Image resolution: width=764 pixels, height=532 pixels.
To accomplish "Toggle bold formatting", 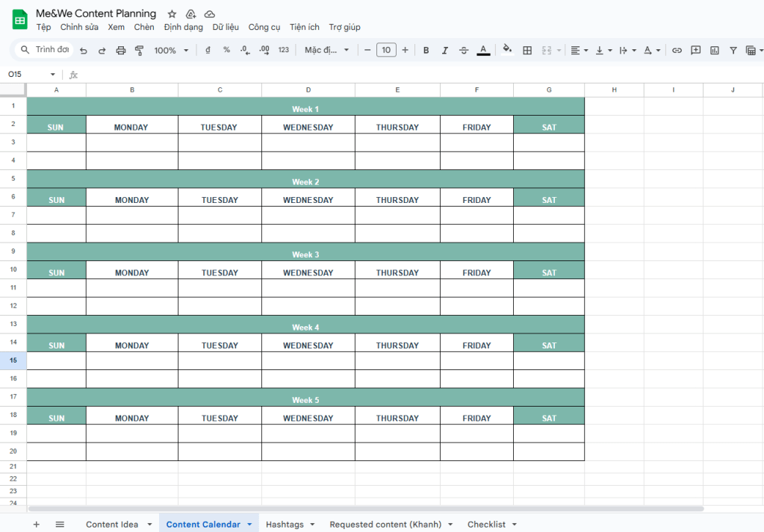I will pyautogui.click(x=426, y=50).
